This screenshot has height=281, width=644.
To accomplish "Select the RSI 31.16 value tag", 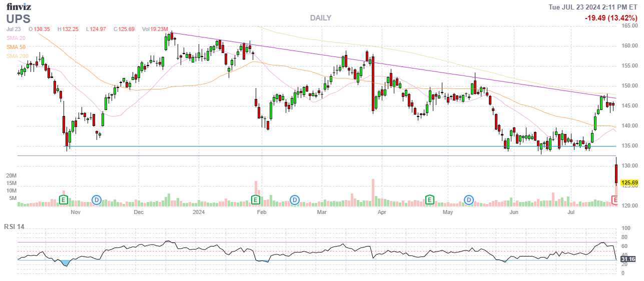I will pos(628,259).
